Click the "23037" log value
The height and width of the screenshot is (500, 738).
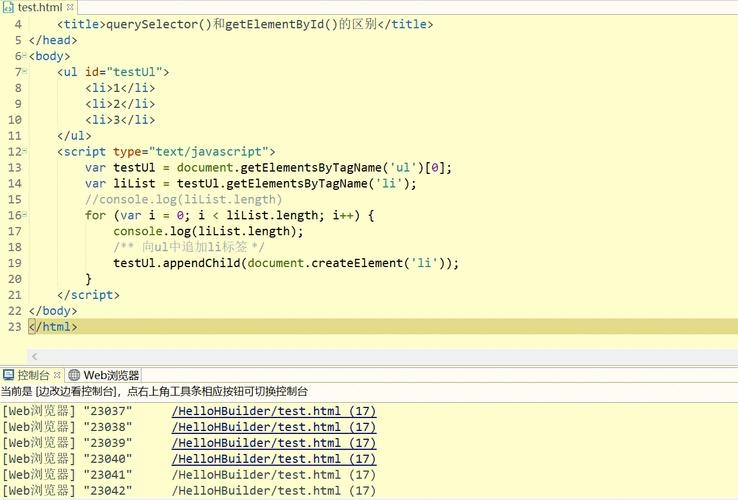point(108,411)
